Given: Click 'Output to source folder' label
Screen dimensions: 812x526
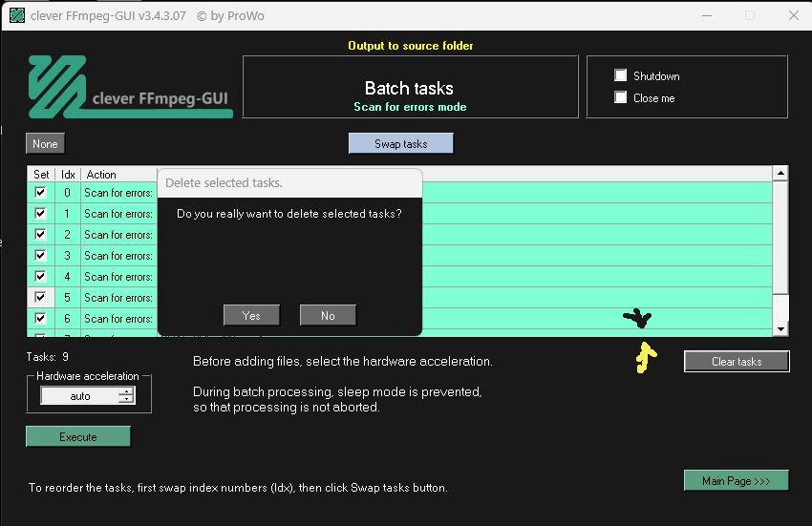Looking at the screenshot, I should pos(410,46).
